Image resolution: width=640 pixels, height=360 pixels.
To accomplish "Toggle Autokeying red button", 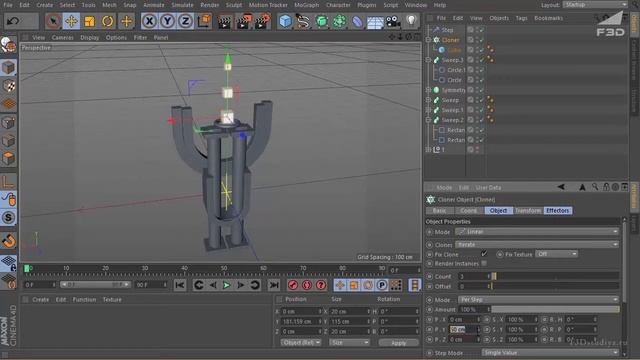I will point(307,285).
